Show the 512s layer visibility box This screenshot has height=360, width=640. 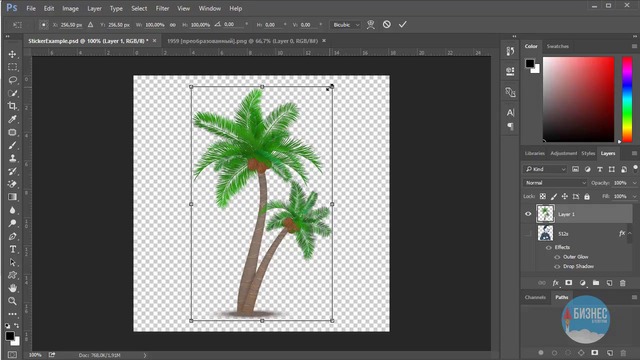(x=528, y=233)
